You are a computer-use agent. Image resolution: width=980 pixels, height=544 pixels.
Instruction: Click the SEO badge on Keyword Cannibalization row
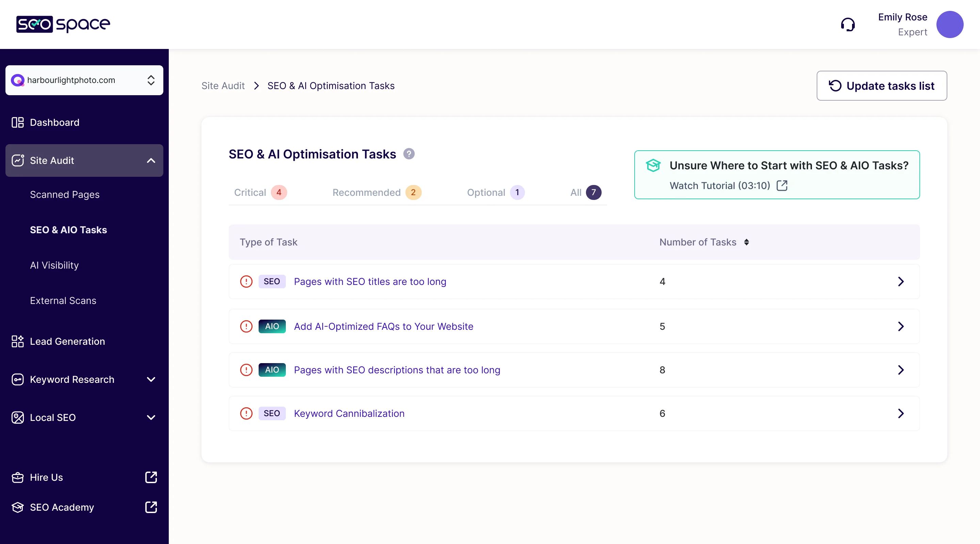point(272,413)
